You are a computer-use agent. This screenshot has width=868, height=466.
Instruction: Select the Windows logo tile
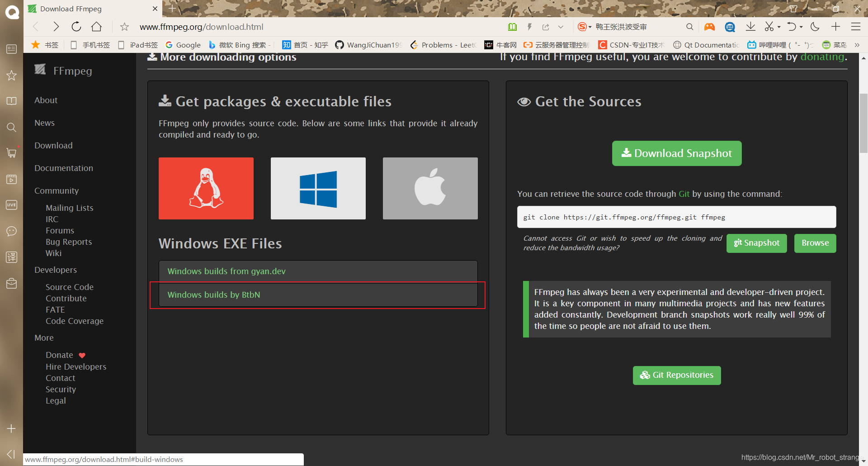point(318,188)
